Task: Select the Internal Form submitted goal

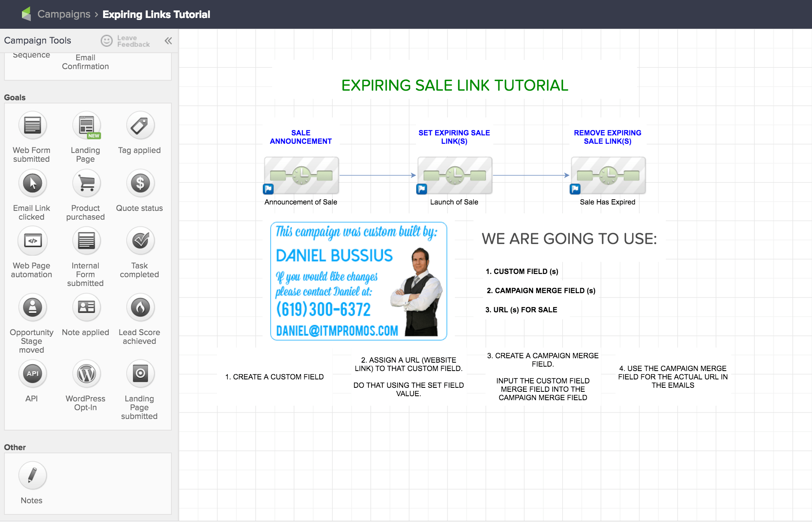Action: pyautogui.click(x=86, y=240)
